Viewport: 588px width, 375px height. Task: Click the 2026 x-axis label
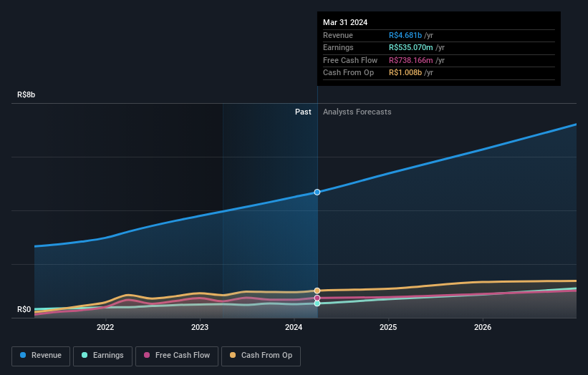click(483, 328)
